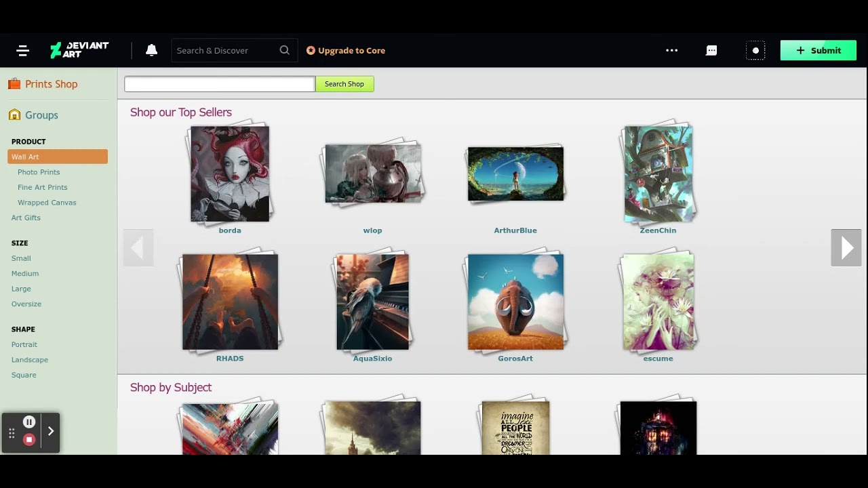This screenshot has height=488, width=868.
Task: Filter by Oversize size
Action: [26, 304]
